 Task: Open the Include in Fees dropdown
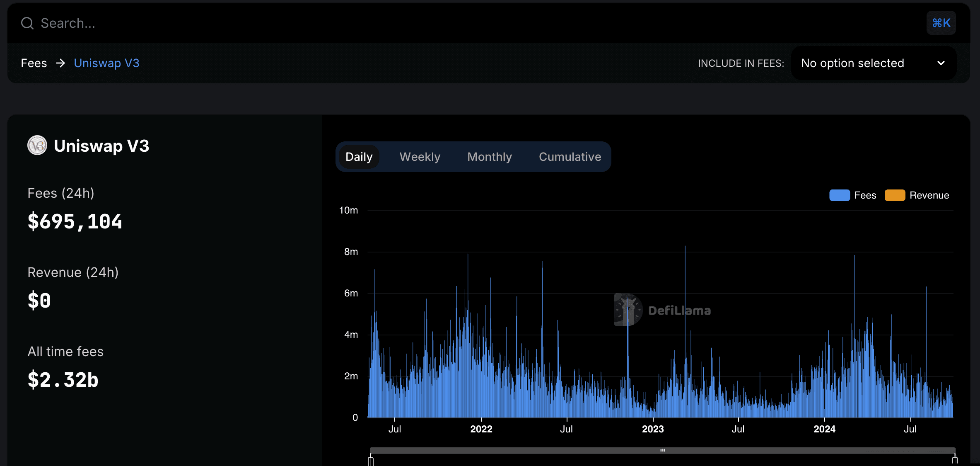[874, 63]
